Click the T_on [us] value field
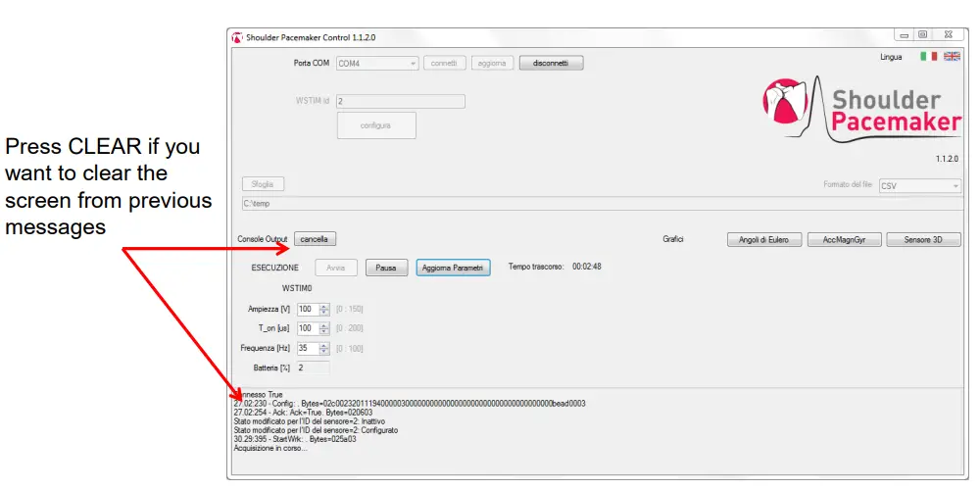The width and height of the screenshot is (980, 490). pos(308,328)
